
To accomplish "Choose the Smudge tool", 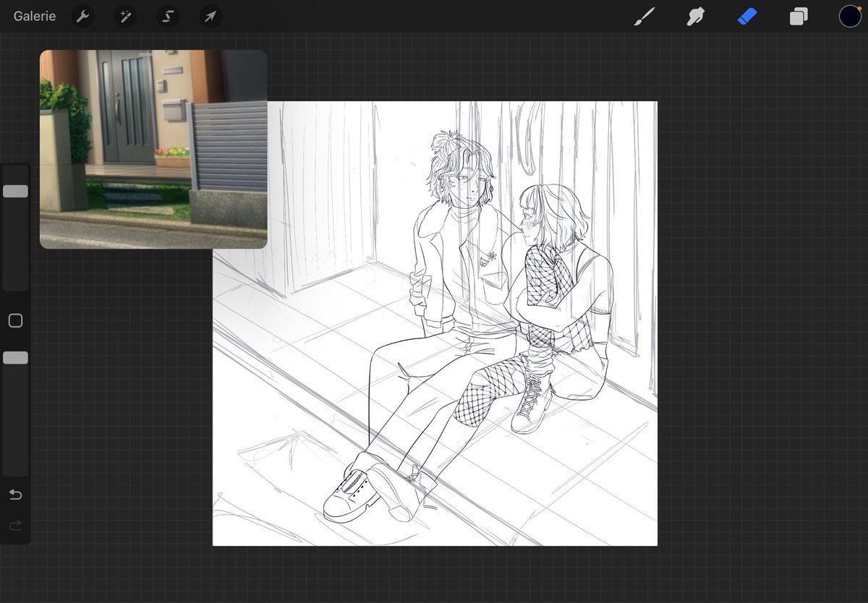I will (x=695, y=16).
